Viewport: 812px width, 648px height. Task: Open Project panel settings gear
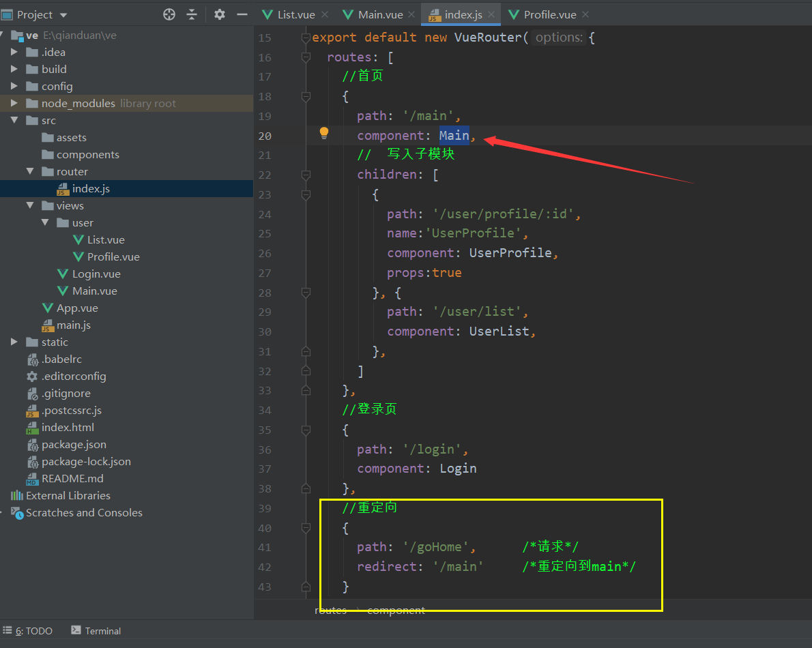220,14
